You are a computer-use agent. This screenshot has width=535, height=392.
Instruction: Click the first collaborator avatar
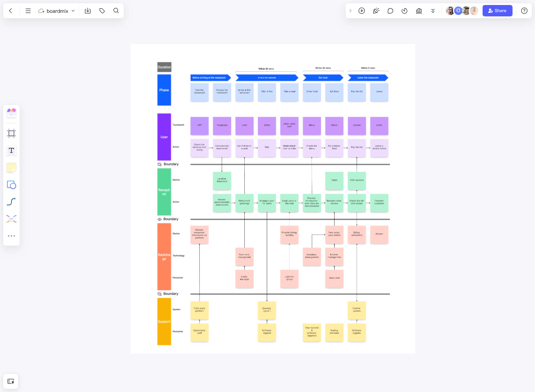pyautogui.click(x=450, y=11)
